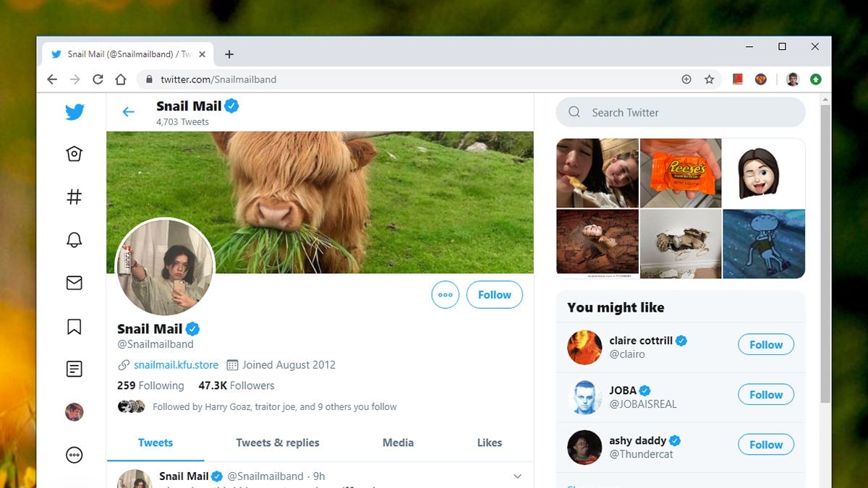Expand options on Snail Mail's latest tweet
Screen dimensions: 868x488
point(517,476)
